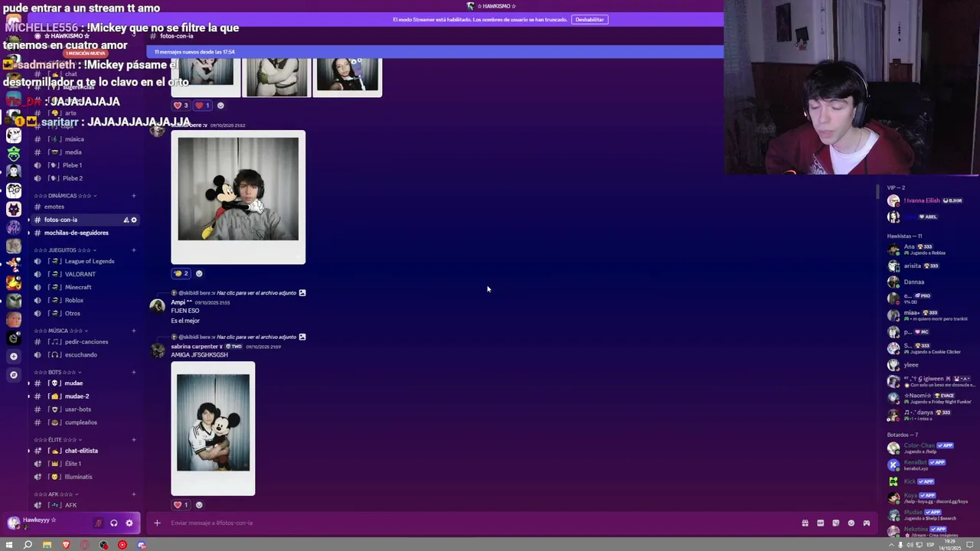
Task: Click Ampi's avatar in chat
Action: pyautogui.click(x=157, y=306)
